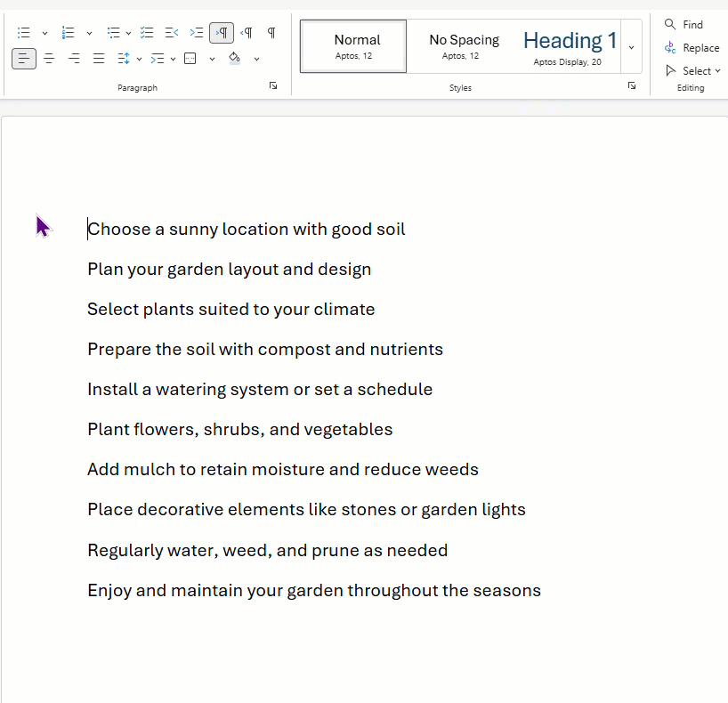Click "Regularly water, weed, and prune as needed"

[267, 550]
